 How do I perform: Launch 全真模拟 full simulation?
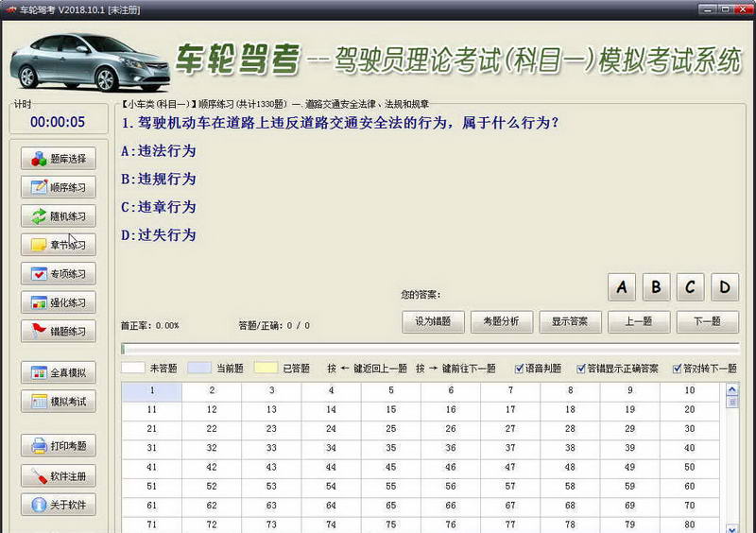click(59, 373)
